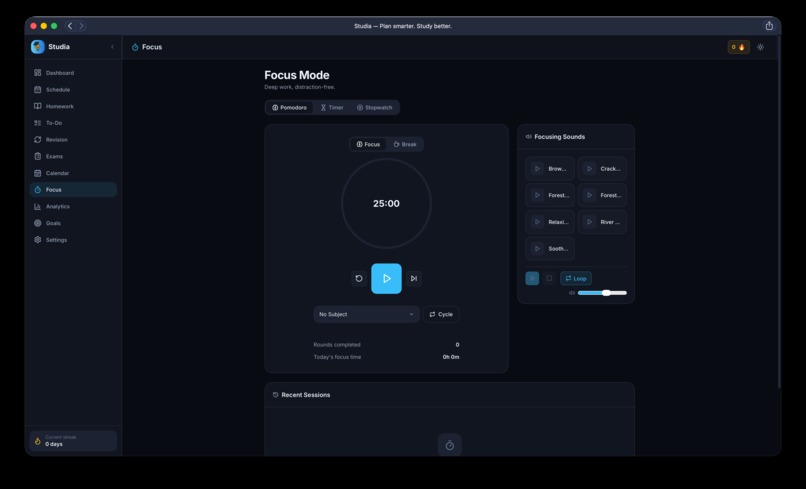Navigate to Exams in sidebar
Viewport: 806px width, 489px height.
point(73,156)
